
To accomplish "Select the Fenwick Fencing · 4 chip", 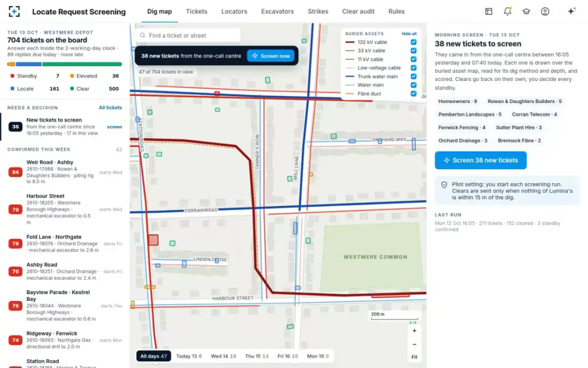I will pos(462,128).
